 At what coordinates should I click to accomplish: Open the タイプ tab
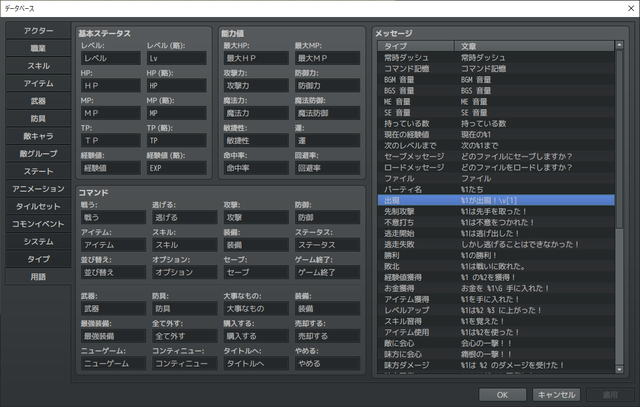click(38, 259)
